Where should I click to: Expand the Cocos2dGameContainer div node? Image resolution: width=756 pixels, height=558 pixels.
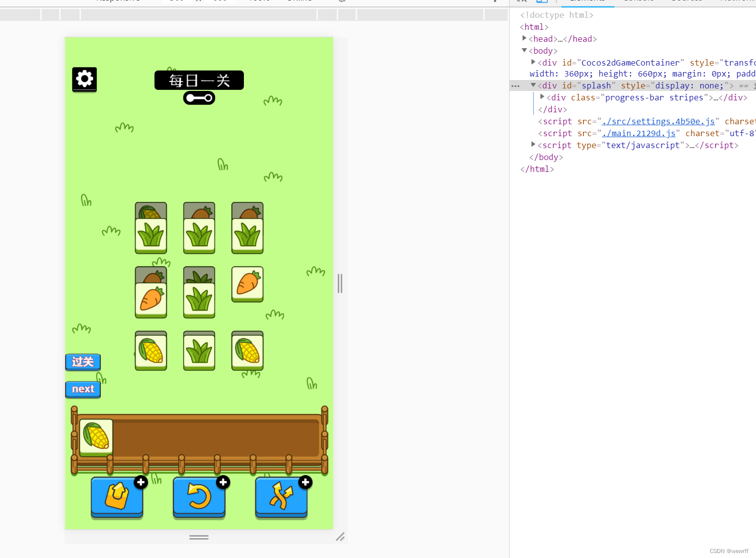[x=533, y=62]
